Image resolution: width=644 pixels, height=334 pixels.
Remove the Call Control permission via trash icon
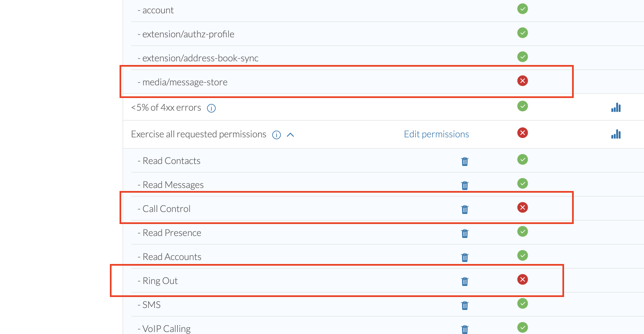(x=465, y=209)
